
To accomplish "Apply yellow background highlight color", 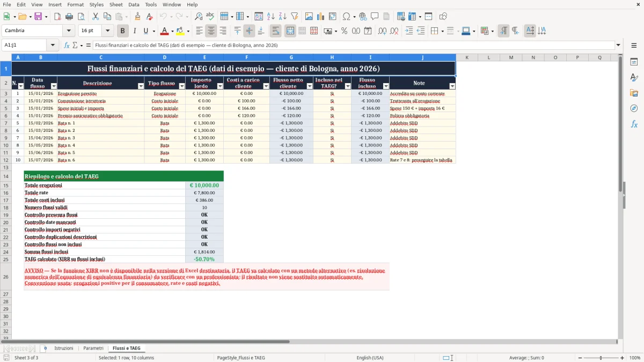I will click(180, 31).
